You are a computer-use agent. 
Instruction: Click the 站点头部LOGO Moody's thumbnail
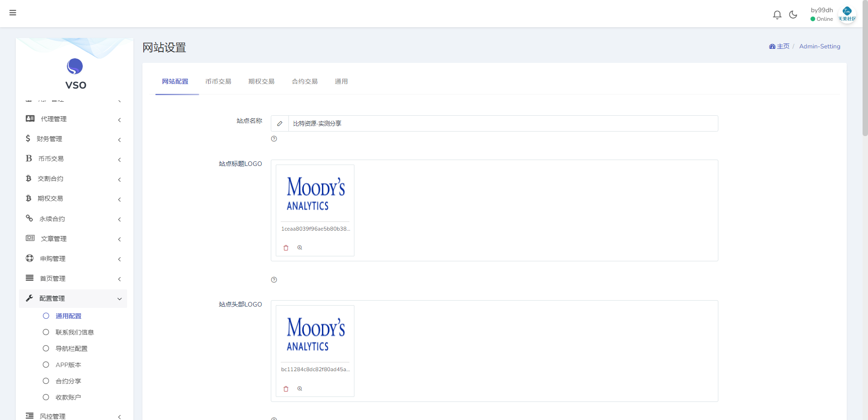pyautogui.click(x=316, y=334)
